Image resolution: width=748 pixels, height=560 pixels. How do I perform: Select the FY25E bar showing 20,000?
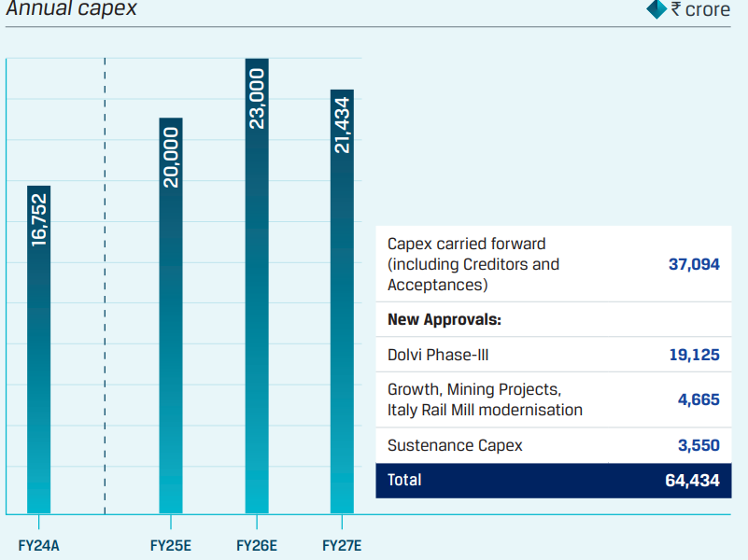click(x=171, y=315)
